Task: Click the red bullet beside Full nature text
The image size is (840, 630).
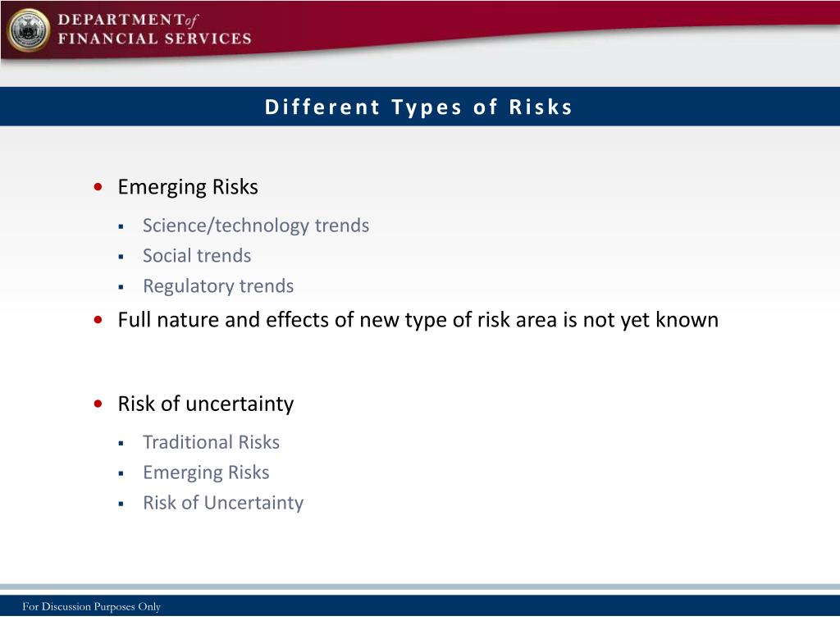Action: point(98,320)
